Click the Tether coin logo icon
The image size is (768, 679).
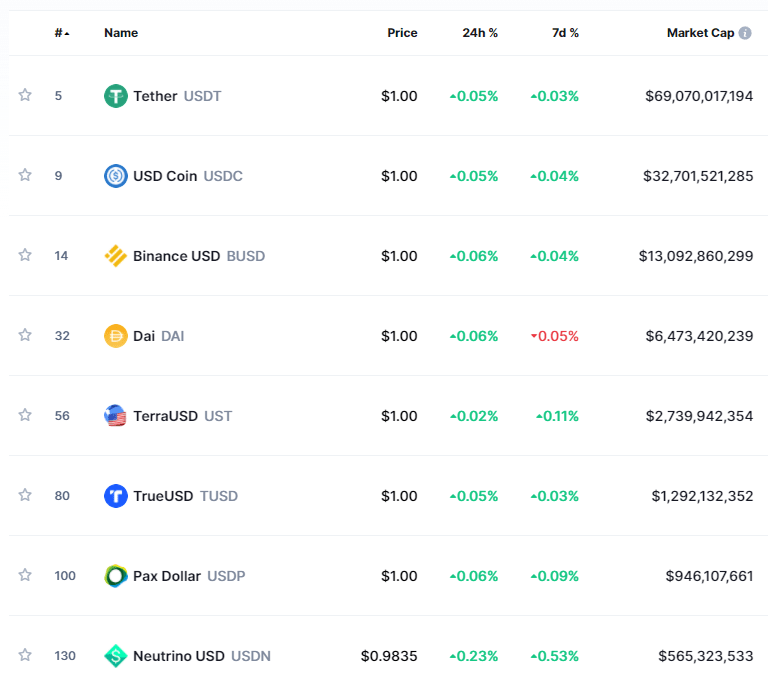(x=116, y=96)
